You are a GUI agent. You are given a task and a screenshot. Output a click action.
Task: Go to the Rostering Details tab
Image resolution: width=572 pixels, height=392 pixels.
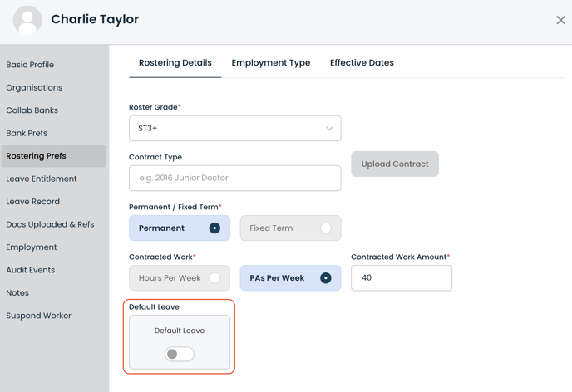[x=175, y=62]
